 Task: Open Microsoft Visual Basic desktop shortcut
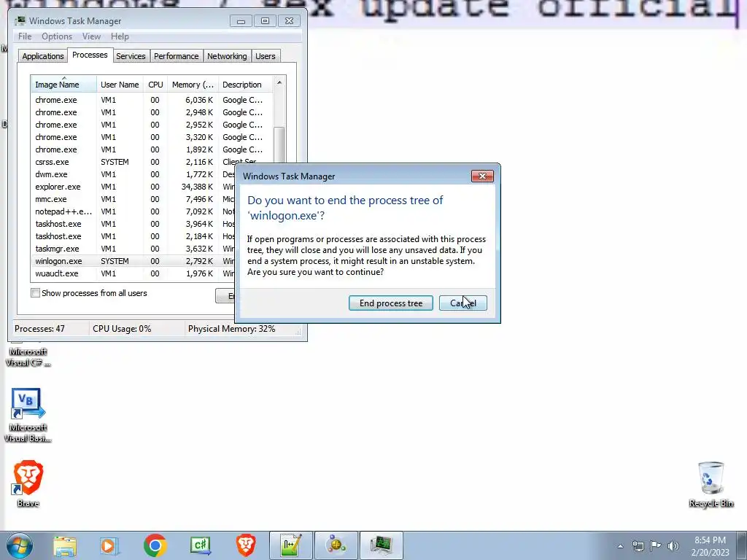point(28,415)
